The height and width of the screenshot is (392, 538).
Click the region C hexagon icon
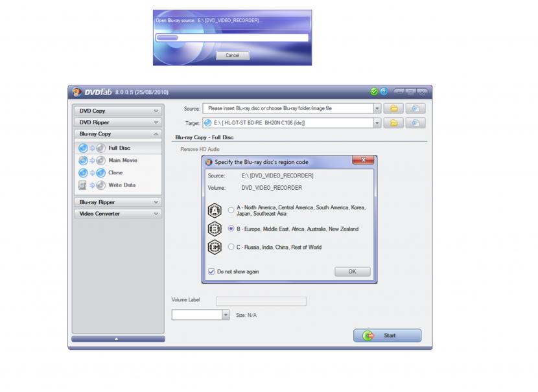[215, 248]
